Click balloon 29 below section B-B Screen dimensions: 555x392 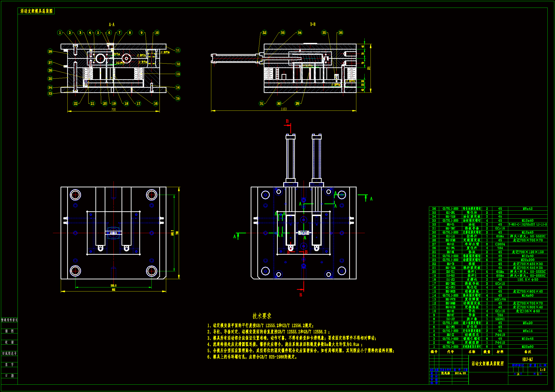tap(297, 103)
